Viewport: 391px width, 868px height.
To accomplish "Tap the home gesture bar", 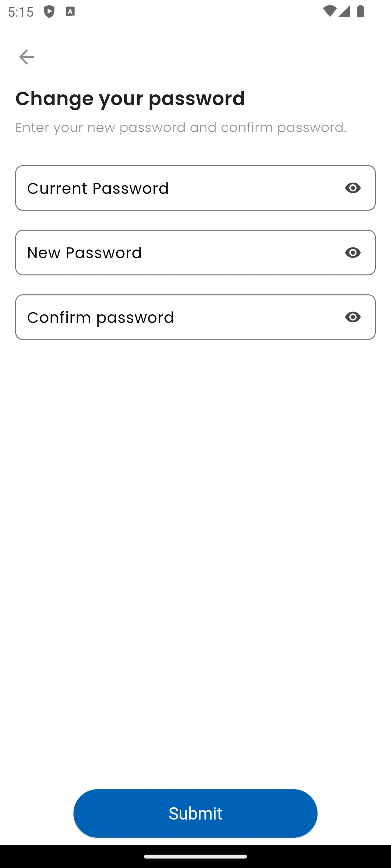I will pos(195,856).
